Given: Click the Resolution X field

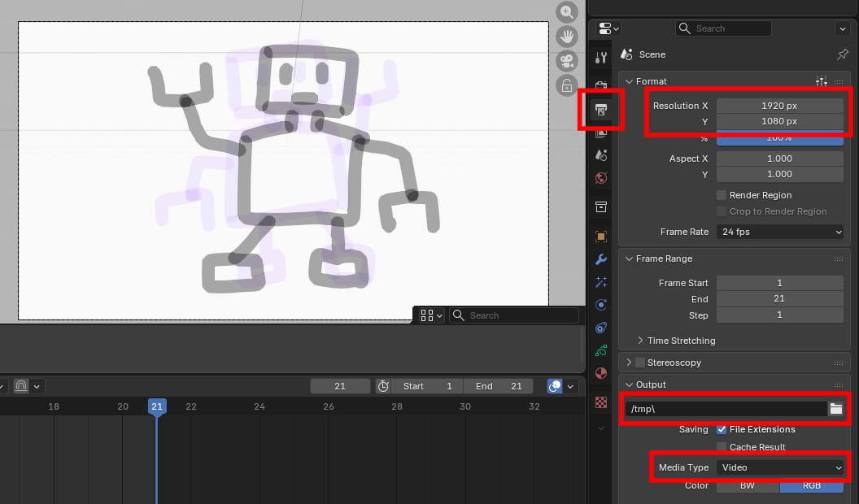Looking at the screenshot, I should tap(779, 106).
